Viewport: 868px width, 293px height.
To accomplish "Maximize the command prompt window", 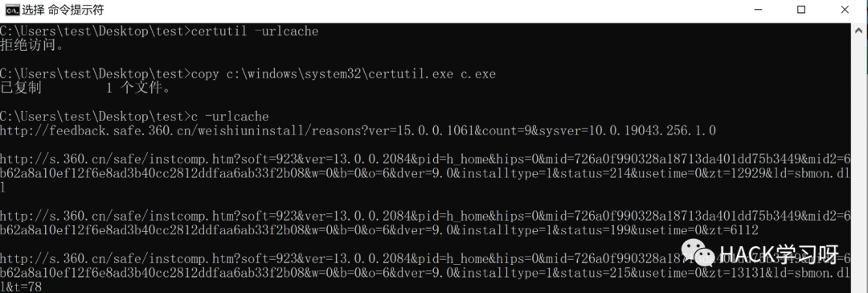I will (x=800, y=10).
